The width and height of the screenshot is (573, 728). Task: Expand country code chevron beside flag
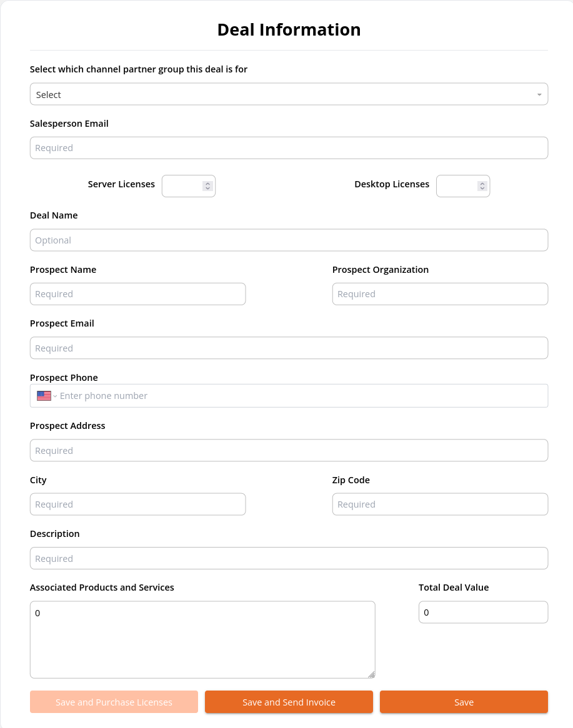55,396
